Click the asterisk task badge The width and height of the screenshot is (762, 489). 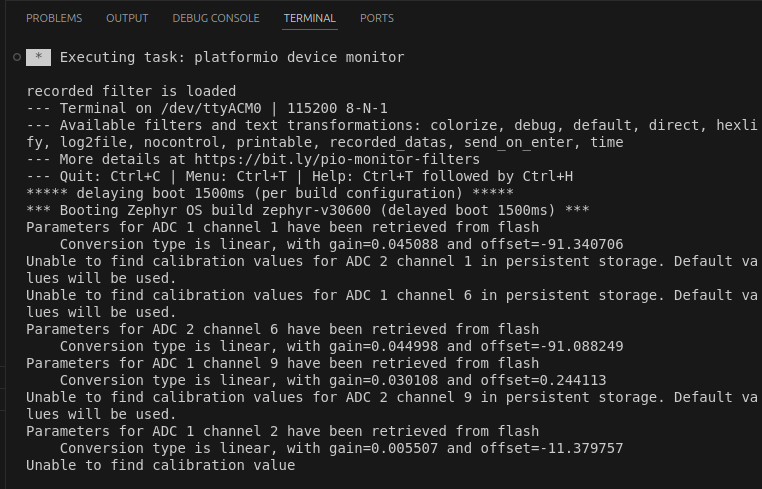tap(38, 58)
